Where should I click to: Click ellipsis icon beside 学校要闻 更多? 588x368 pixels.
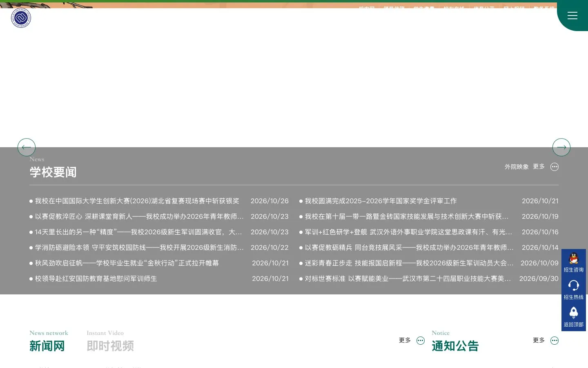coord(555,167)
